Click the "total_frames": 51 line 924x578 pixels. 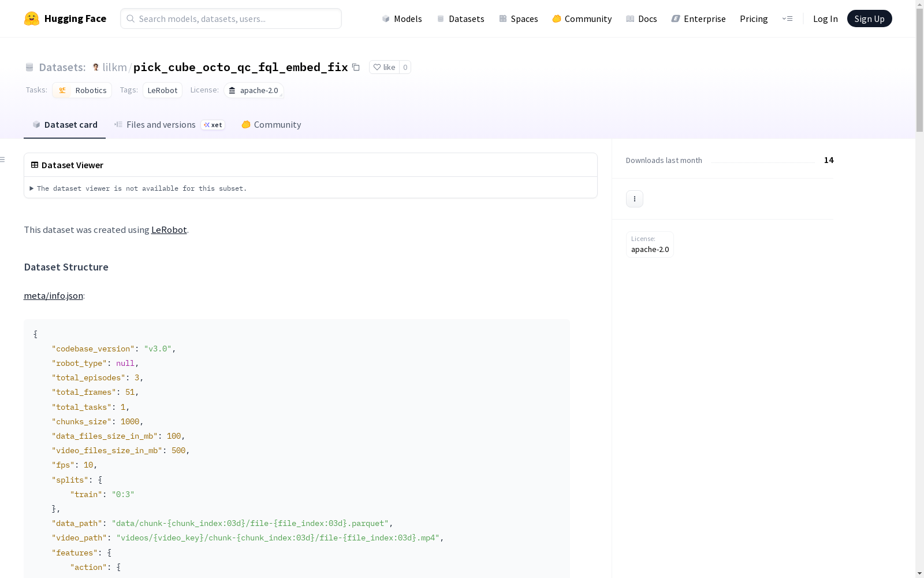click(95, 392)
